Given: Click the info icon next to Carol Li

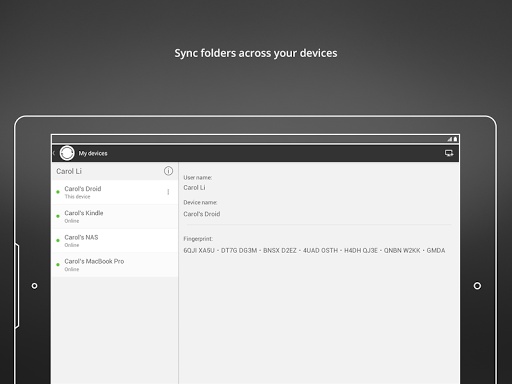Looking at the screenshot, I should tap(168, 171).
